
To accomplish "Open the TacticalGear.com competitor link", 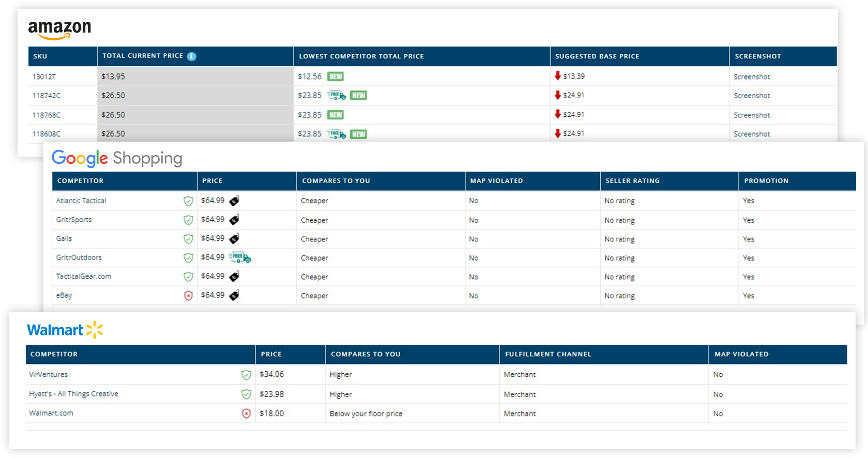I will coord(84,277).
